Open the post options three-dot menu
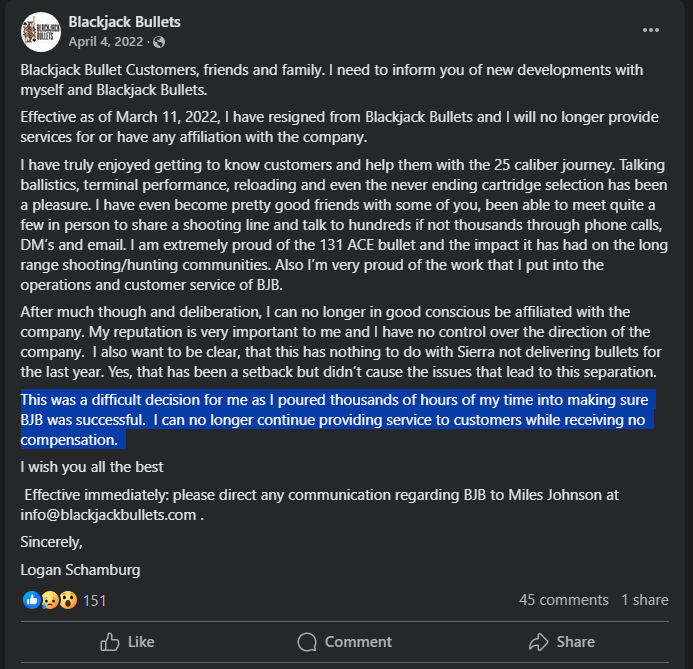Image resolution: width=693 pixels, height=669 pixels. [x=651, y=30]
